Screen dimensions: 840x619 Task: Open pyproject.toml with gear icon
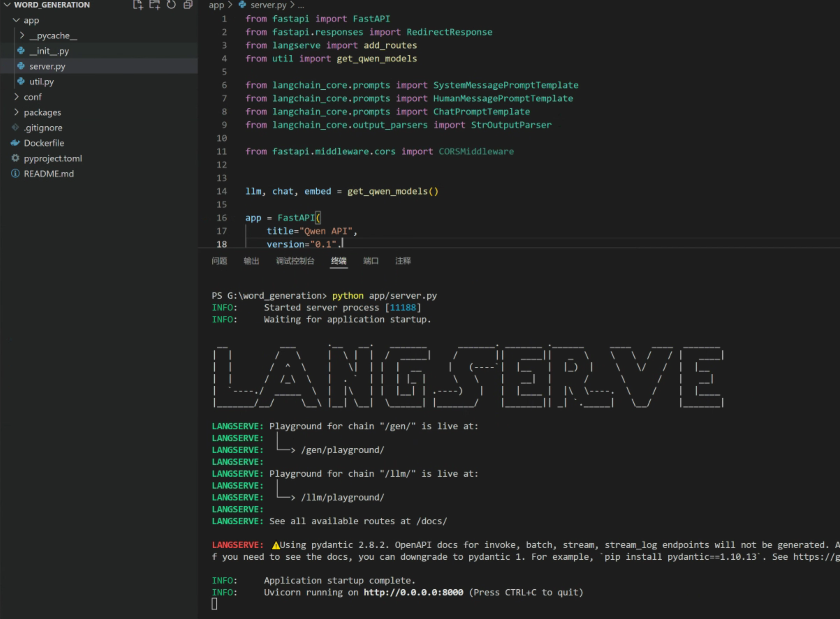52,158
